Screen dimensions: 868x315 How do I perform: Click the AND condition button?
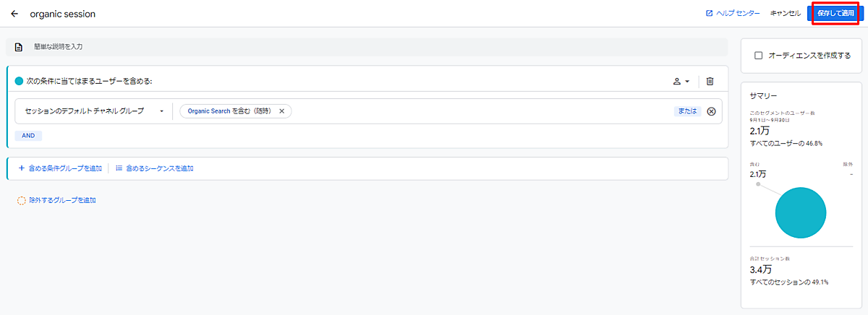[28, 135]
